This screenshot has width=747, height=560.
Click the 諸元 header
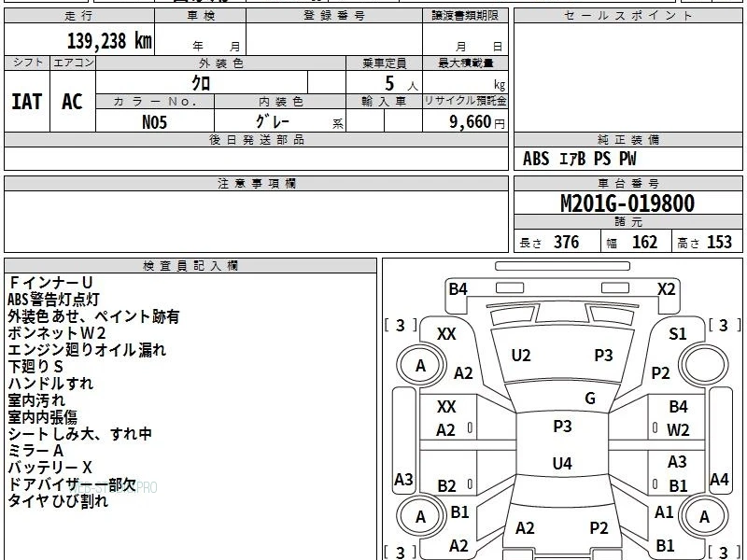coord(627,222)
